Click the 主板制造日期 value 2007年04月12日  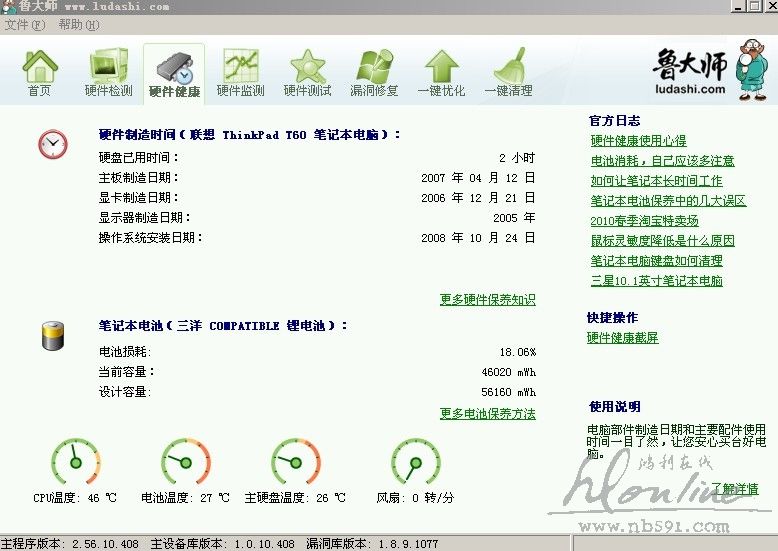tap(478, 178)
